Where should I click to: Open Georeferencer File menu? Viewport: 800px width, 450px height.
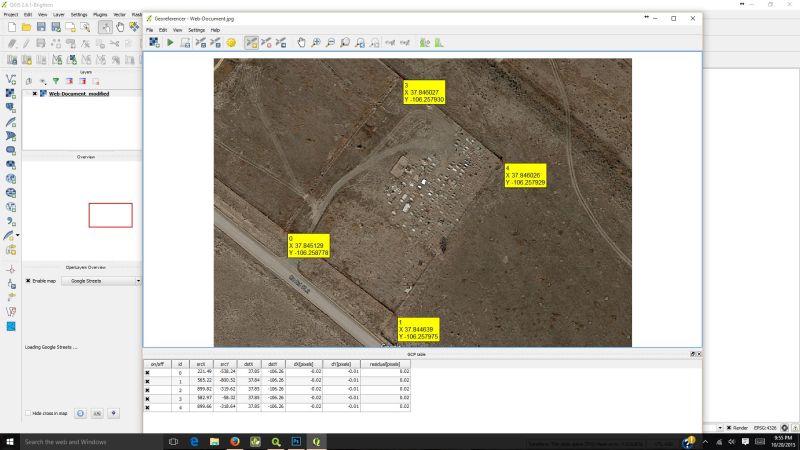(x=149, y=30)
